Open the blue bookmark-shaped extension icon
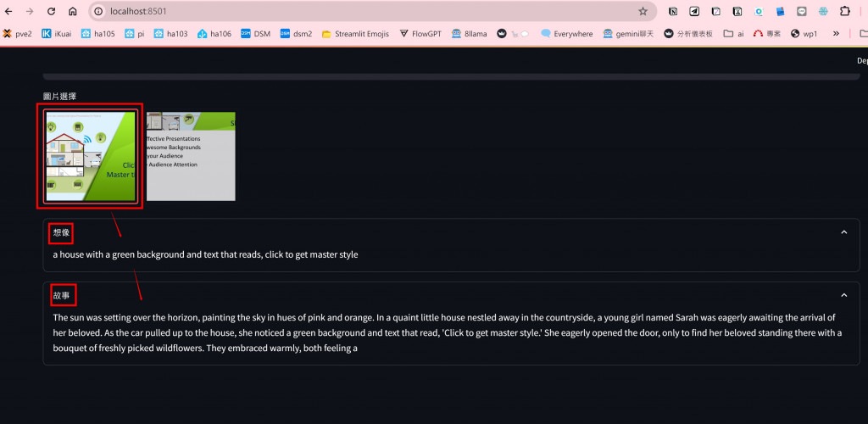Image resolution: width=868 pixels, height=424 pixels. [781, 11]
